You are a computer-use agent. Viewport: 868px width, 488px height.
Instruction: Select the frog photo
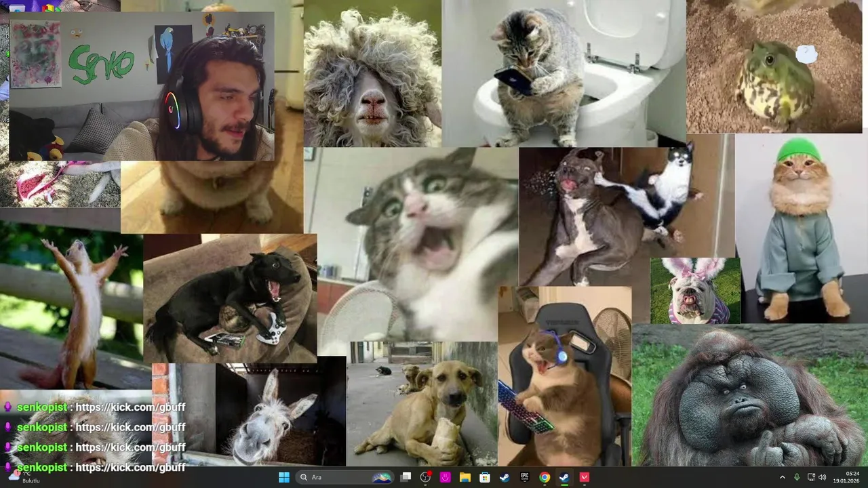coord(774,66)
